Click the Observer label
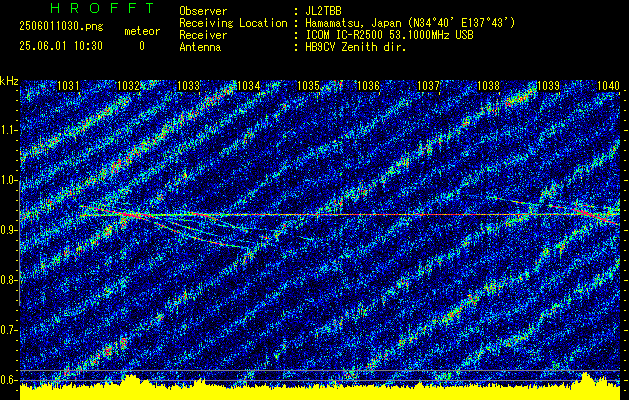Screen dimensions: 629x400 [x=203, y=11]
